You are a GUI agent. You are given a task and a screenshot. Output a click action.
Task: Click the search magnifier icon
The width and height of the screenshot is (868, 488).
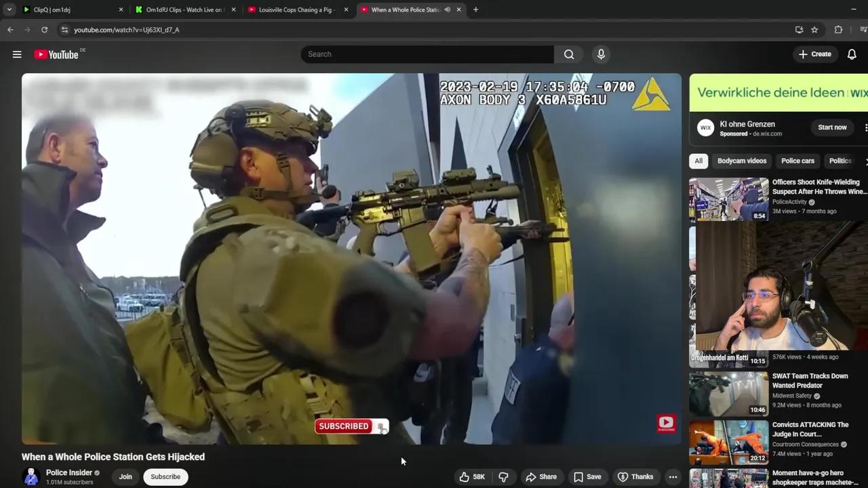568,54
